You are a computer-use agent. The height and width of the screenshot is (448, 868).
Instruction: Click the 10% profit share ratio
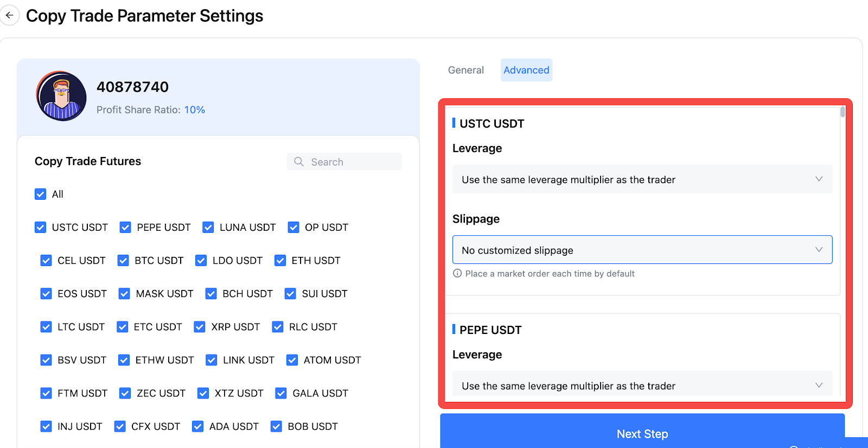coord(194,110)
